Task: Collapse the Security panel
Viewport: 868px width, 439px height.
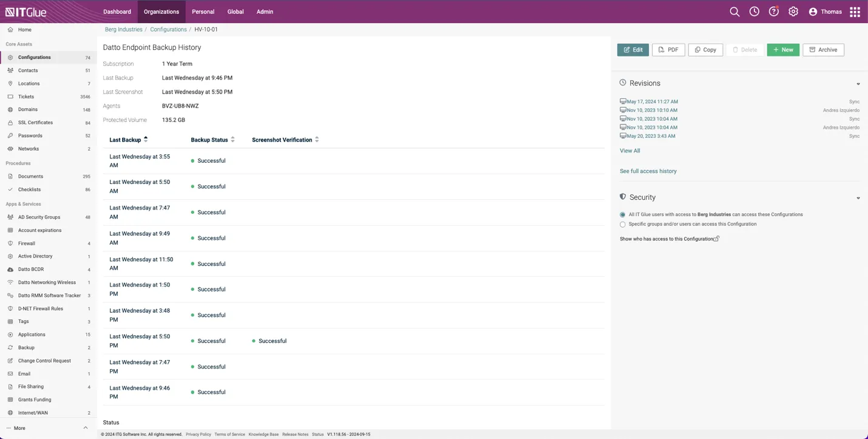Action: [858, 198]
